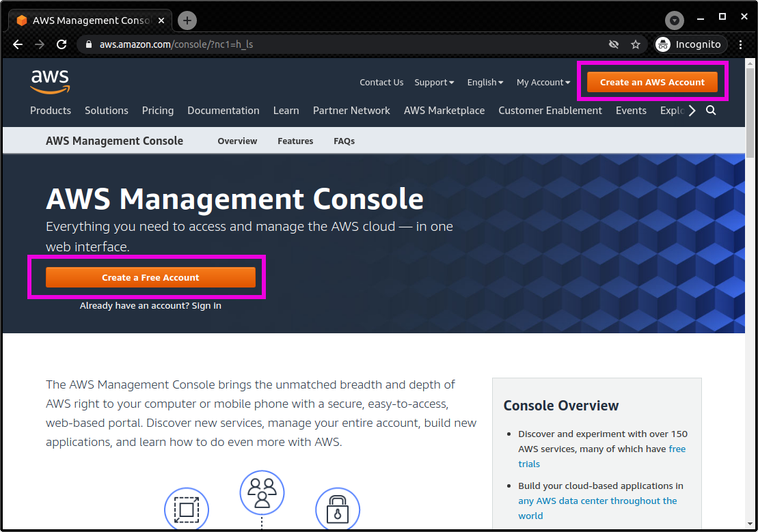Screen dimensions: 758x532
Task: Bookmark the page with the star icon
Action: pos(636,44)
